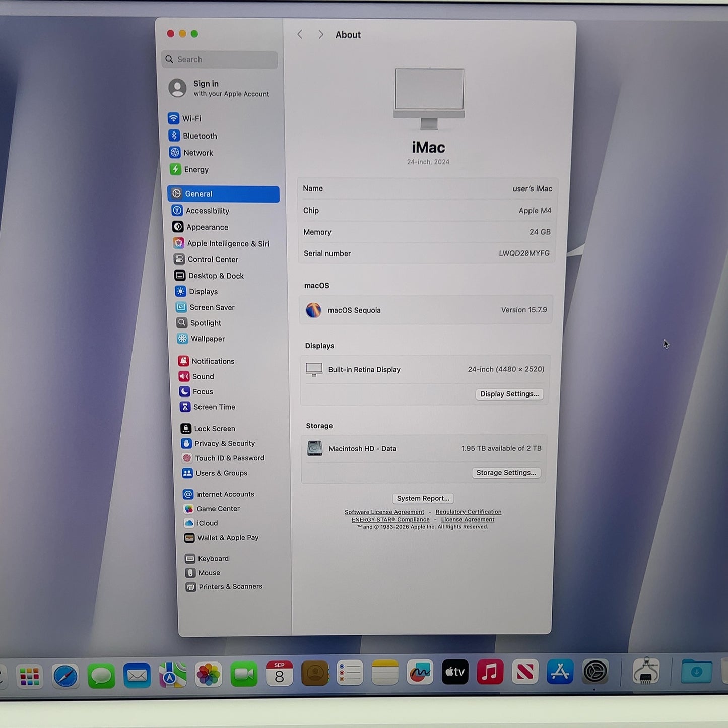
Task: Click the Display Settings... button
Action: pyautogui.click(x=509, y=394)
